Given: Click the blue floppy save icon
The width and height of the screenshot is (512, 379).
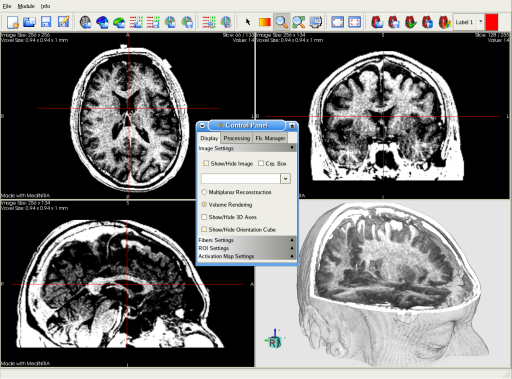Looking at the screenshot, I should (x=46, y=22).
